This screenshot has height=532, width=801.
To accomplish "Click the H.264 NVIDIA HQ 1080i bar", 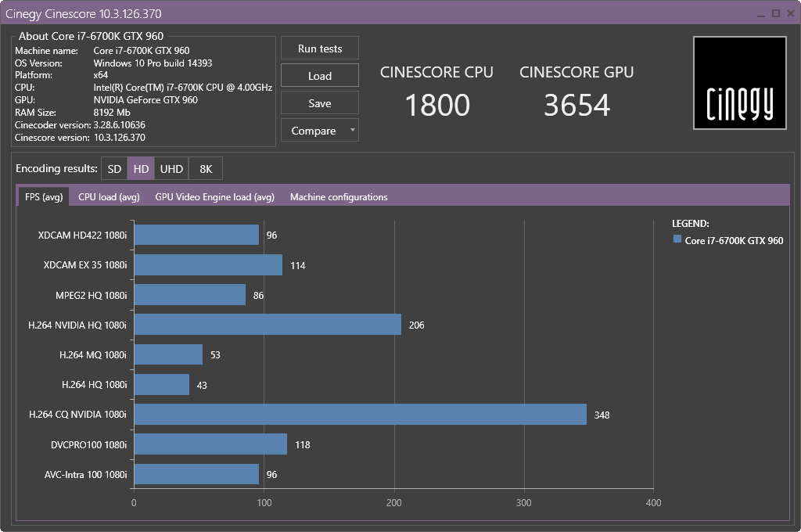I will [268, 325].
